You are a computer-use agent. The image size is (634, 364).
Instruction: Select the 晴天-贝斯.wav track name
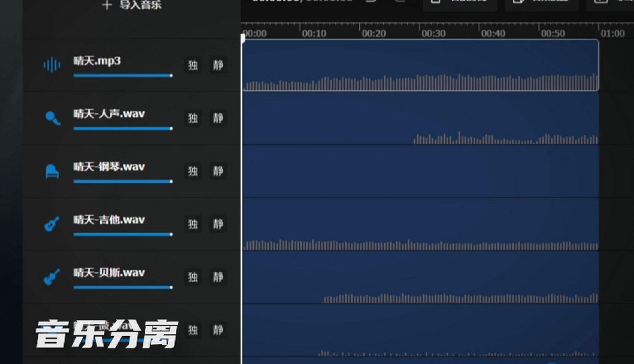coord(109,273)
